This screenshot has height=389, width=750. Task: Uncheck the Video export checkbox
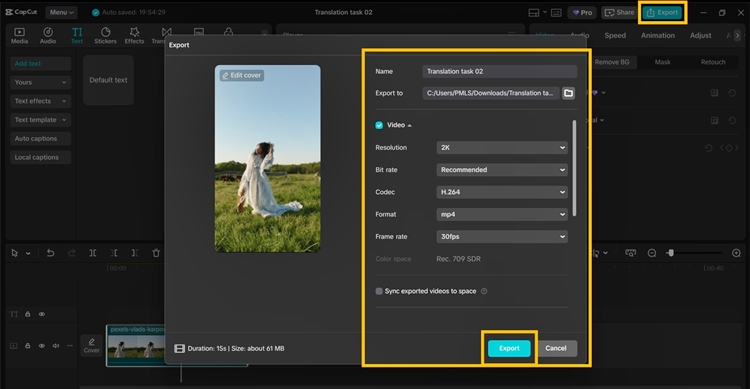pos(379,125)
